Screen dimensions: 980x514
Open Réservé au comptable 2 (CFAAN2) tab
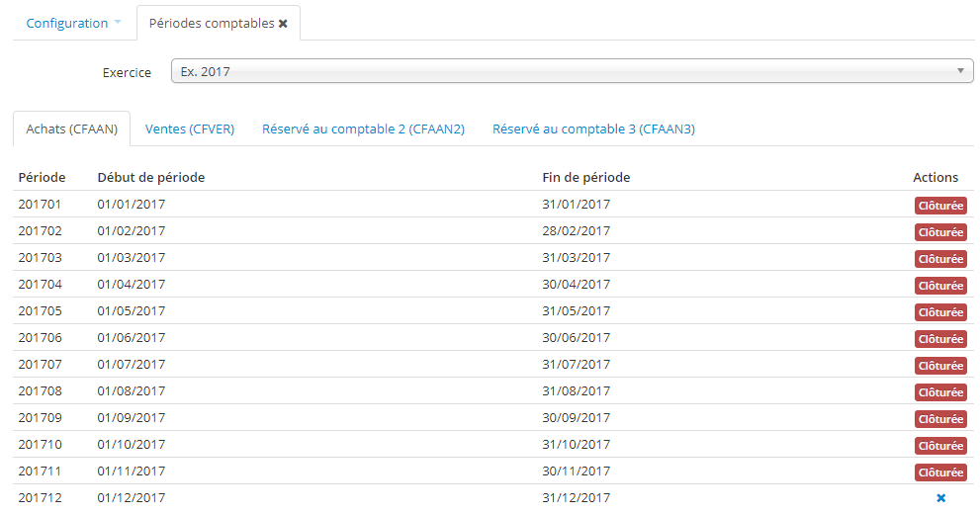coord(363,128)
